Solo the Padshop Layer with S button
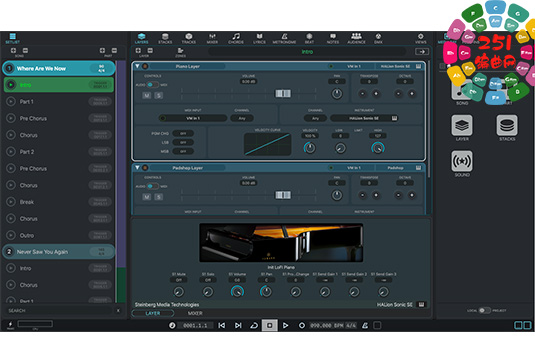 (x=159, y=197)
